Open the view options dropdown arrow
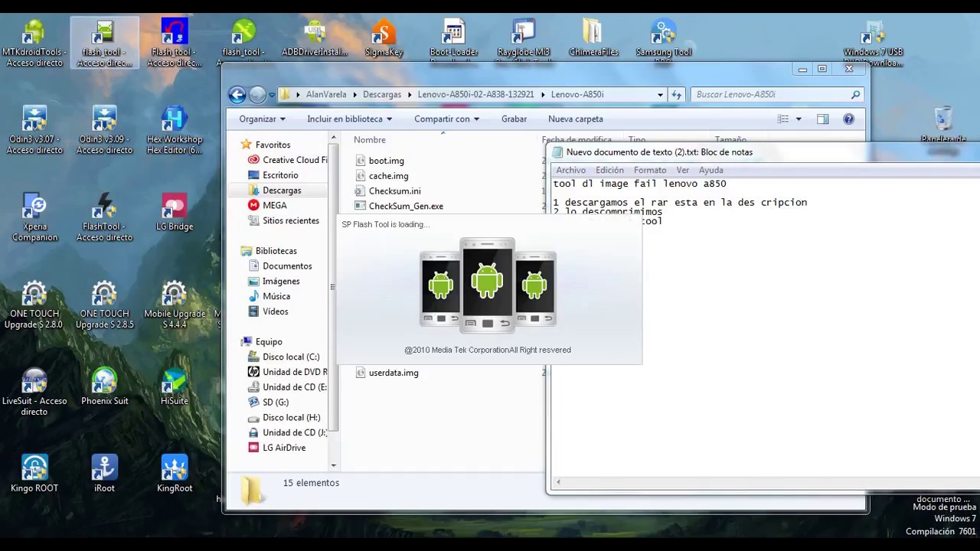980x551 pixels. (x=799, y=119)
